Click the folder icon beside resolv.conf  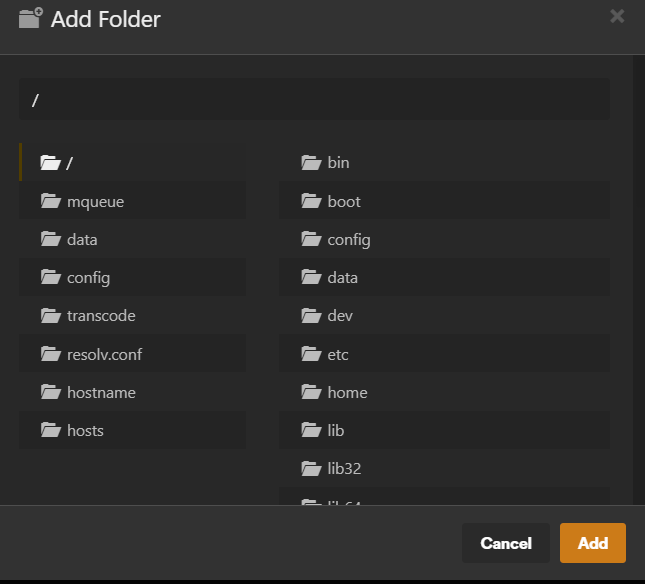click(x=51, y=354)
